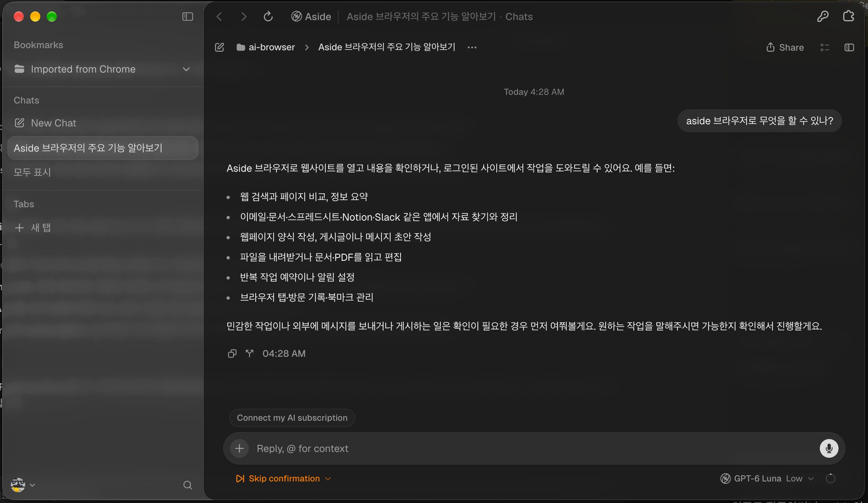Select the Aside 브라우저의 주요 기능 알아보기 chat
Viewport: 868px width, 503px height.
tap(103, 148)
